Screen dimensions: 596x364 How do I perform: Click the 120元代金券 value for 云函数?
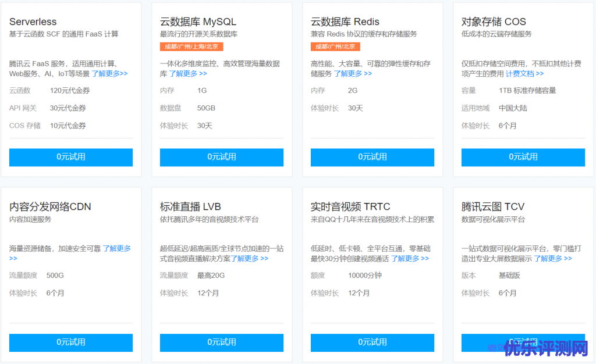pyautogui.click(x=70, y=90)
